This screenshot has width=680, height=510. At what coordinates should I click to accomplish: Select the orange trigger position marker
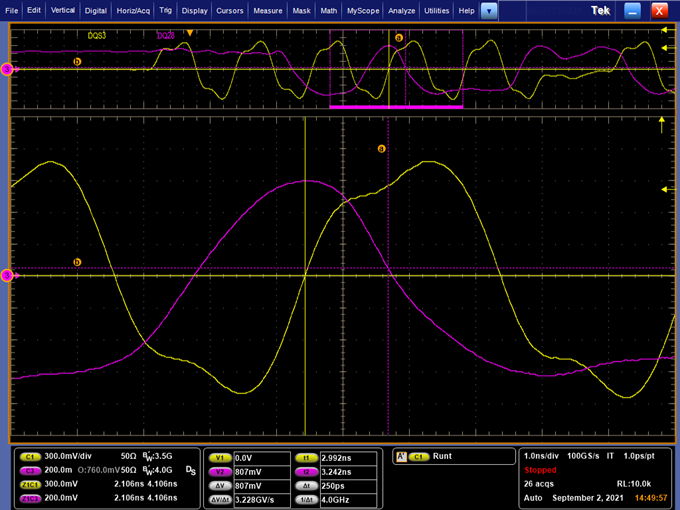pos(190,32)
